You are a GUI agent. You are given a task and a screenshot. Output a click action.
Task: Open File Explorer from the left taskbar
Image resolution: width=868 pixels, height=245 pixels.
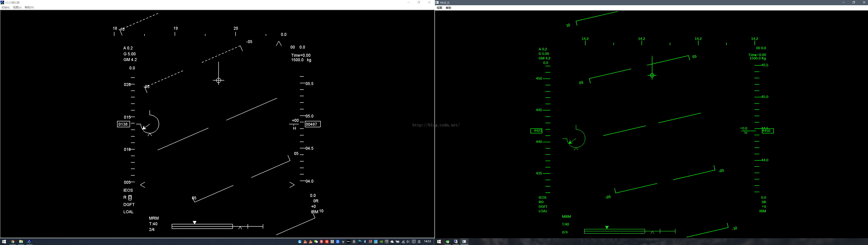(21, 242)
